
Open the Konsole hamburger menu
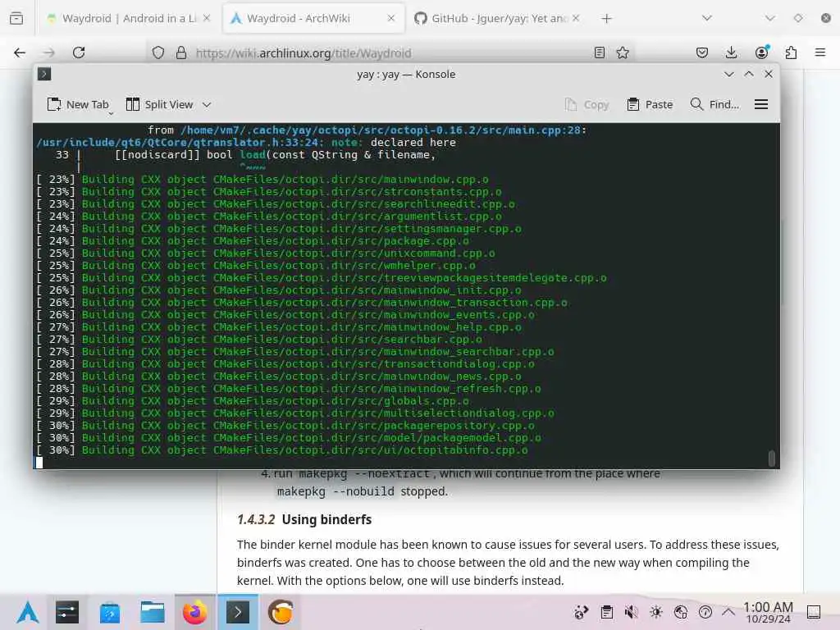[x=761, y=104]
